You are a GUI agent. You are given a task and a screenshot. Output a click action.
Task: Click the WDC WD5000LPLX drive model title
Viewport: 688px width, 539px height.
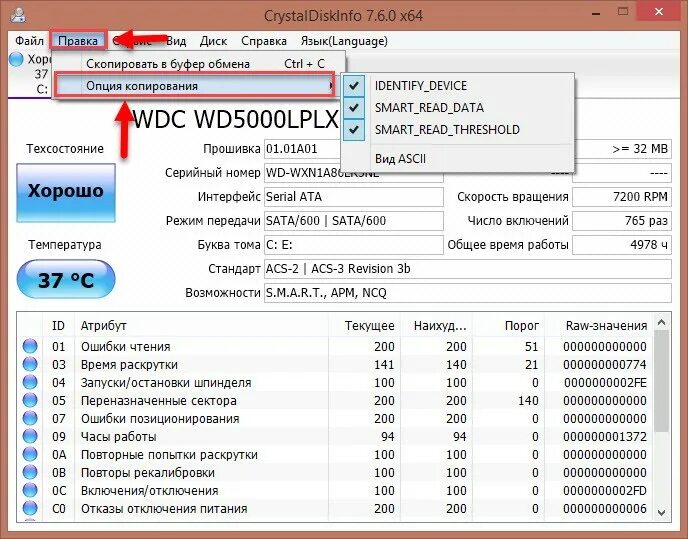(236, 119)
